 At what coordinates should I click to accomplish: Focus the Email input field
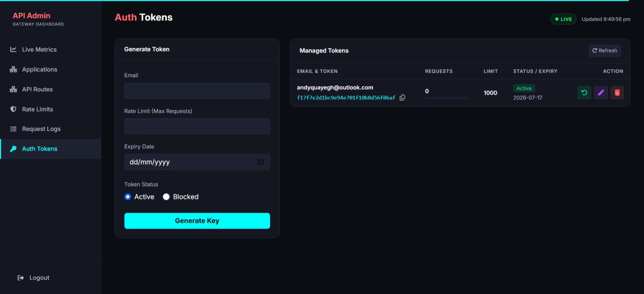197,91
